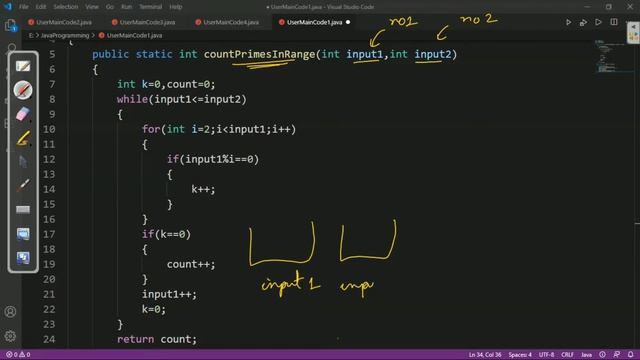Click the Java file icon in breadcrumb

[102, 36]
